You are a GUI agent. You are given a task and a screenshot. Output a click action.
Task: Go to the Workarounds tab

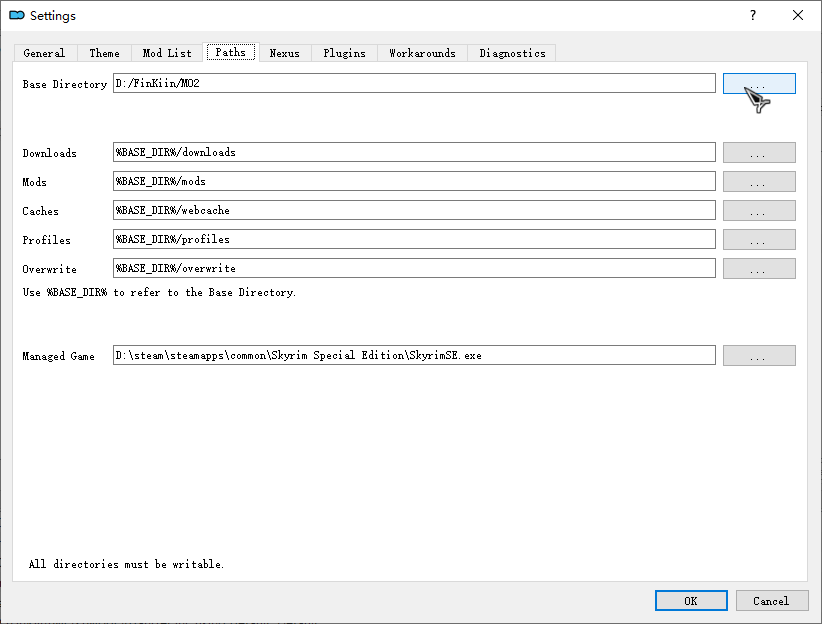[423, 53]
